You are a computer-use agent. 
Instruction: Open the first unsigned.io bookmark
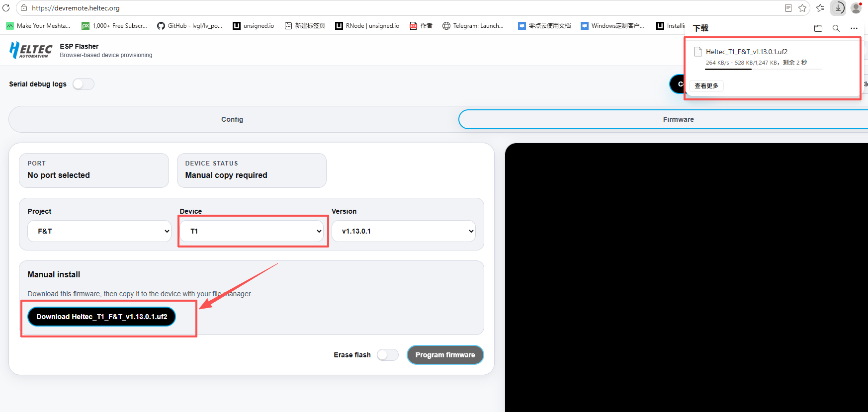click(254, 26)
